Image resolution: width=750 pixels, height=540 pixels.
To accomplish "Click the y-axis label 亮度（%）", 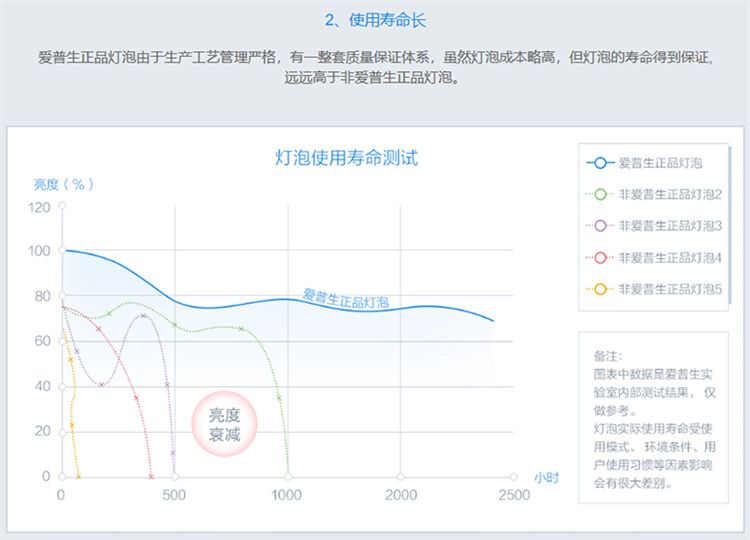I will tap(64, 184).
